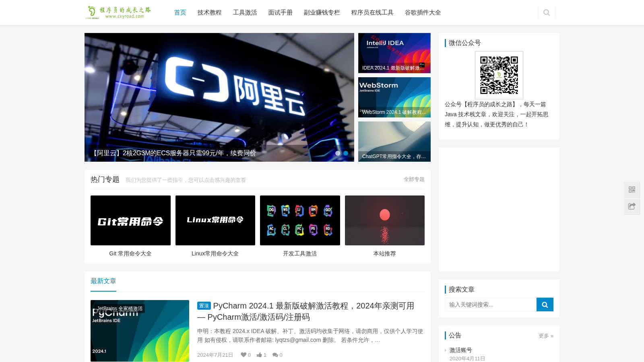Screen dimensions: 644x362
Task: Click the floating share side icon
Action: pyautogui.click(x=632, y=206)
